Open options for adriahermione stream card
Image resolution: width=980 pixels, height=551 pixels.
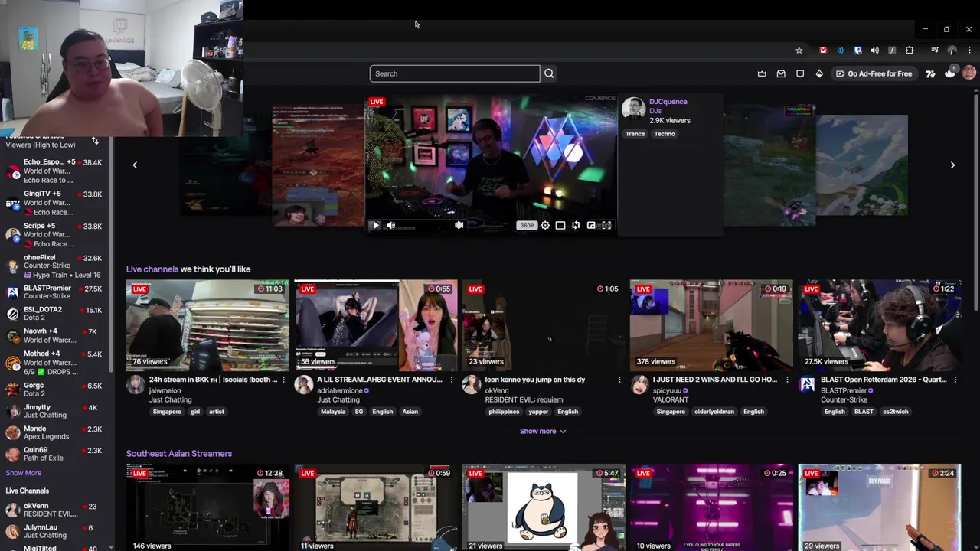pyautogui.click(x=451, y=380)
